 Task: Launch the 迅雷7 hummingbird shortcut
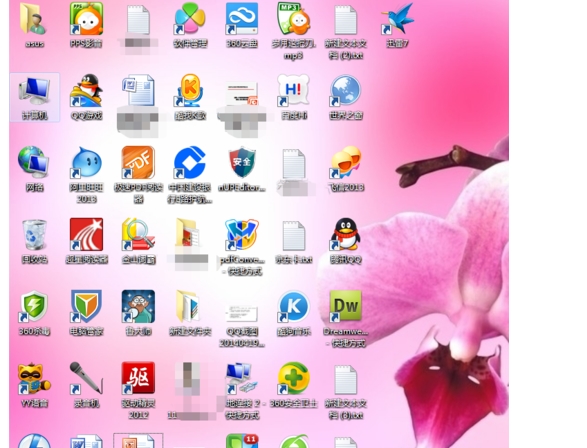397,25
